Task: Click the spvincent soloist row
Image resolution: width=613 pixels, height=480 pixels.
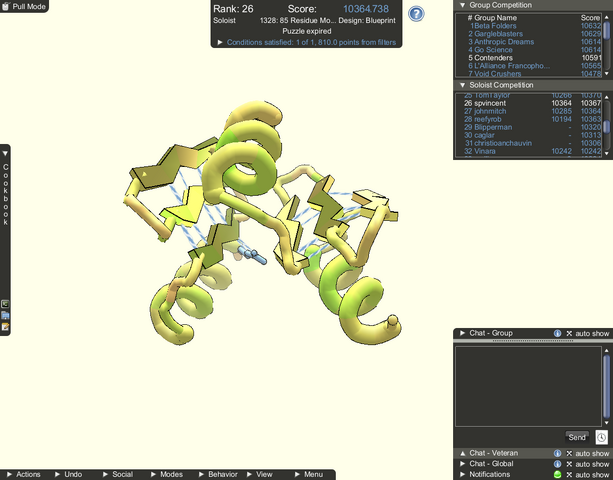Action: (x=532, y=103)
